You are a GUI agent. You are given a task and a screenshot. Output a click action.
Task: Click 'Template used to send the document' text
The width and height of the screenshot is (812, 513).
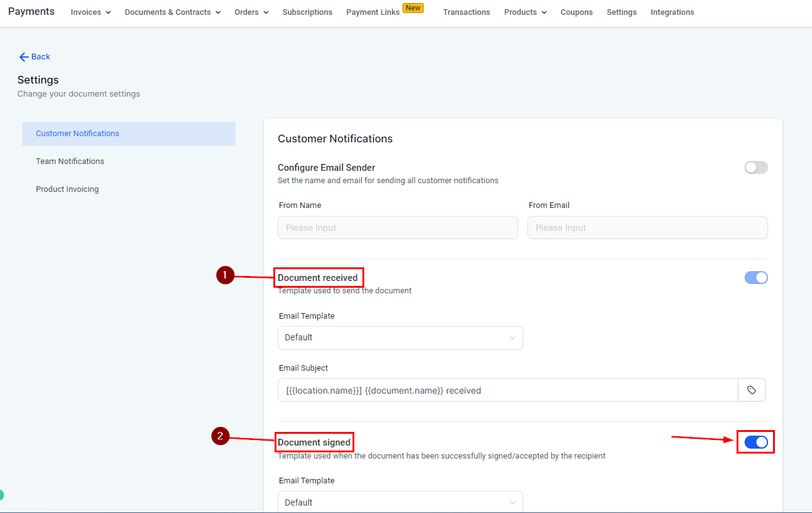pyautogui.click(x=345, y=291)
